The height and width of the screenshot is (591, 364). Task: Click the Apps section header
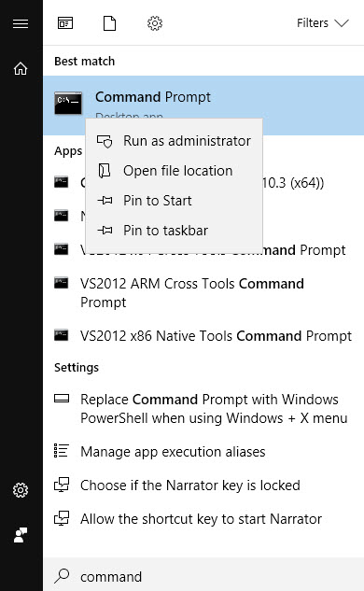pyautogui.click(x=68, y=151)
